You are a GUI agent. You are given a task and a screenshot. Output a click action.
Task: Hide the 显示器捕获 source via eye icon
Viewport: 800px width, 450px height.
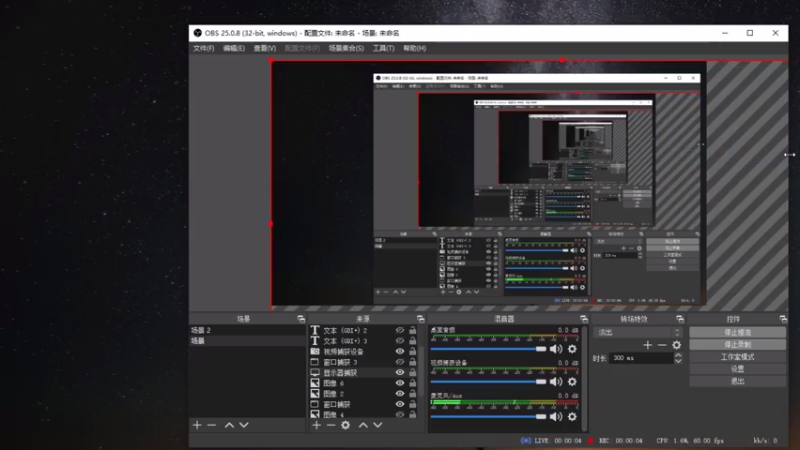(x=399, y=372)
